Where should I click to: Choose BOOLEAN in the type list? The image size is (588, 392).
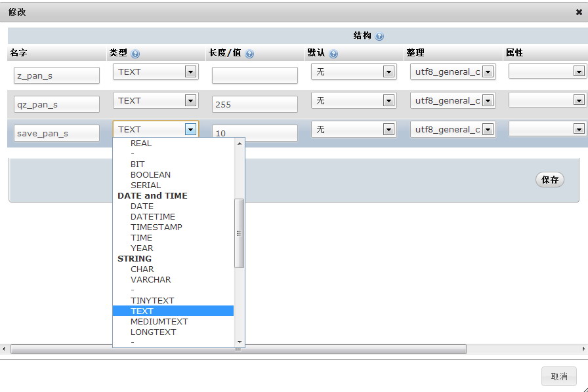tap(150, 174)
